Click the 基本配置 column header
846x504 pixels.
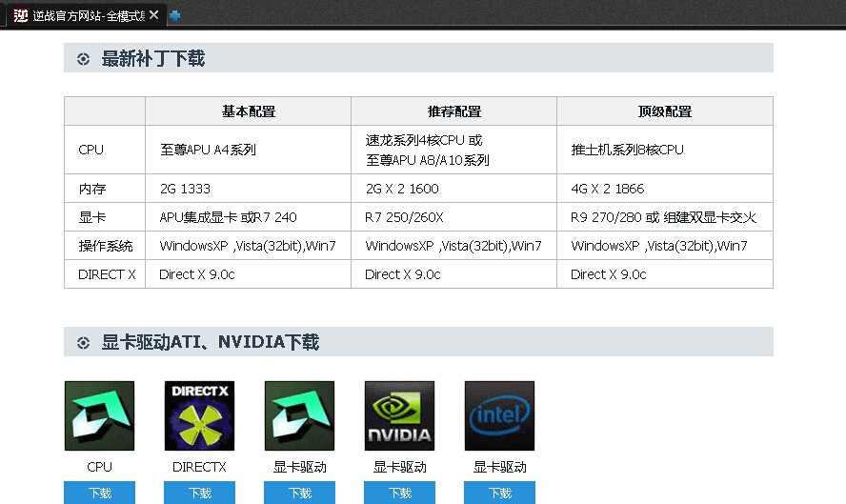pyautogui.click(x=249, y=111)
